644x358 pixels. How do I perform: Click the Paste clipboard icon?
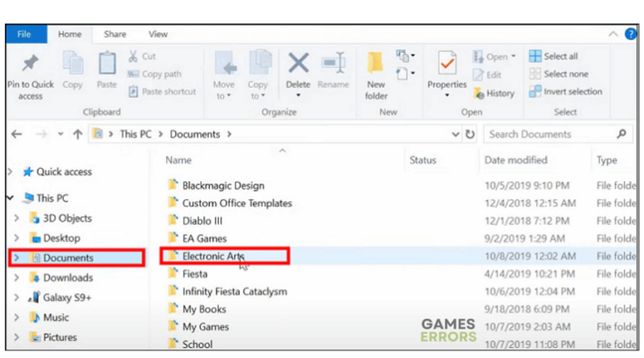[x=106, y=64]
